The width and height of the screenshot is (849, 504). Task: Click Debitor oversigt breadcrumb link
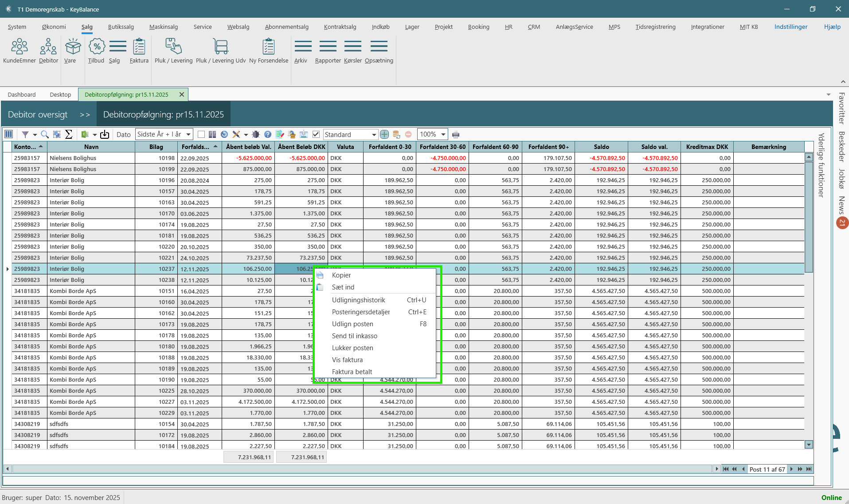pos(38,114)
